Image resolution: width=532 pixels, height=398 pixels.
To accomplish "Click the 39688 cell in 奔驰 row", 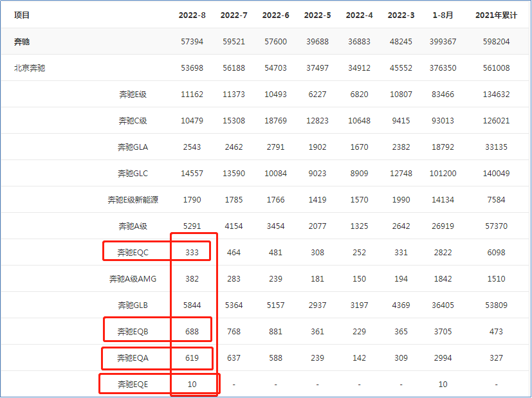I will (x=317, y=42).
